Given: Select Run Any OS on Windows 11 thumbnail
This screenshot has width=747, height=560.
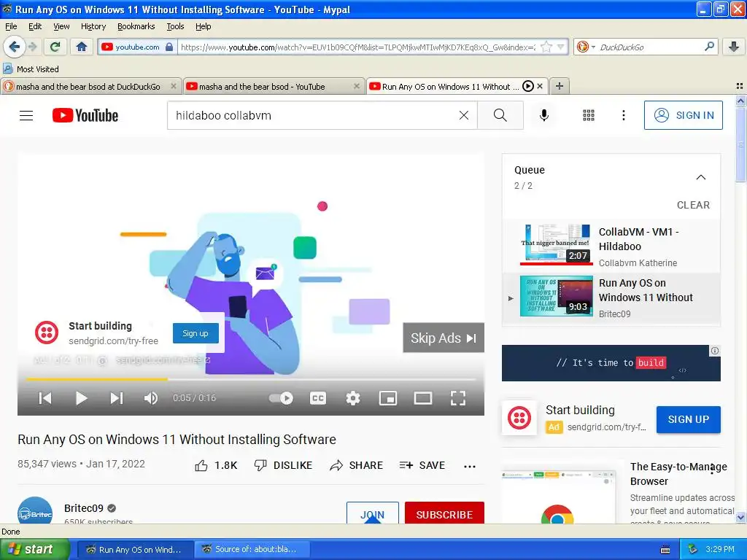Looking at the screenshot, I should 557,296.
